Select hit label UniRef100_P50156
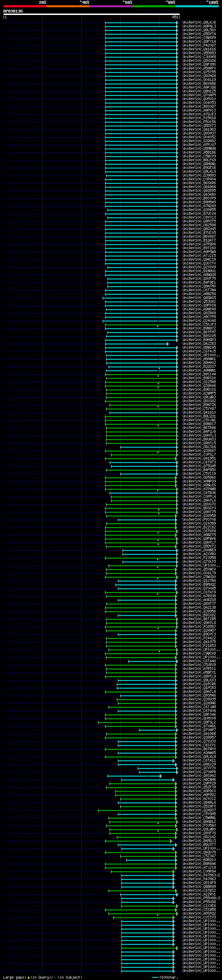This screenshot has width=222, height=980. 199,122
